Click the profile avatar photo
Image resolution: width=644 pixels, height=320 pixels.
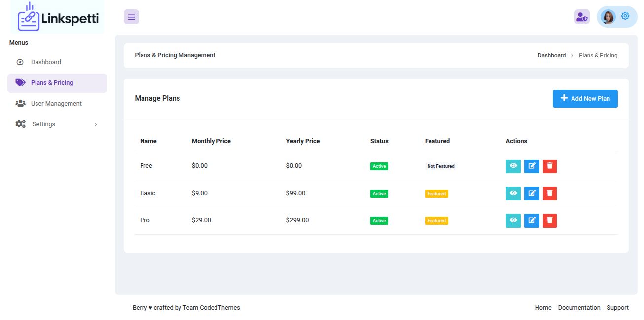pos(608,17)
